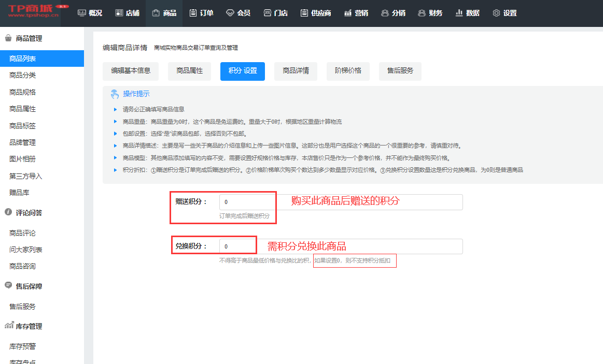Open 设置 gear icon in navbar
Screen dimensions: 603x364
(496, 13)
